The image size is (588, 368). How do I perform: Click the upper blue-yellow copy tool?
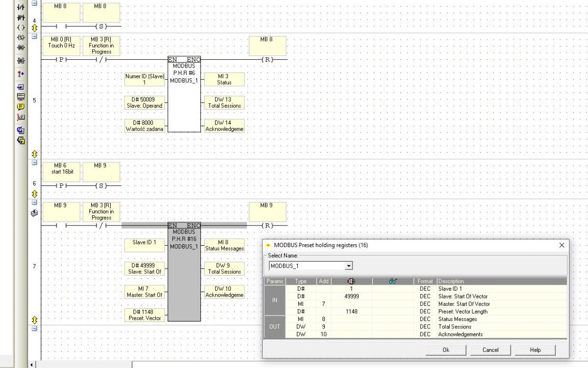coord(21,130)
